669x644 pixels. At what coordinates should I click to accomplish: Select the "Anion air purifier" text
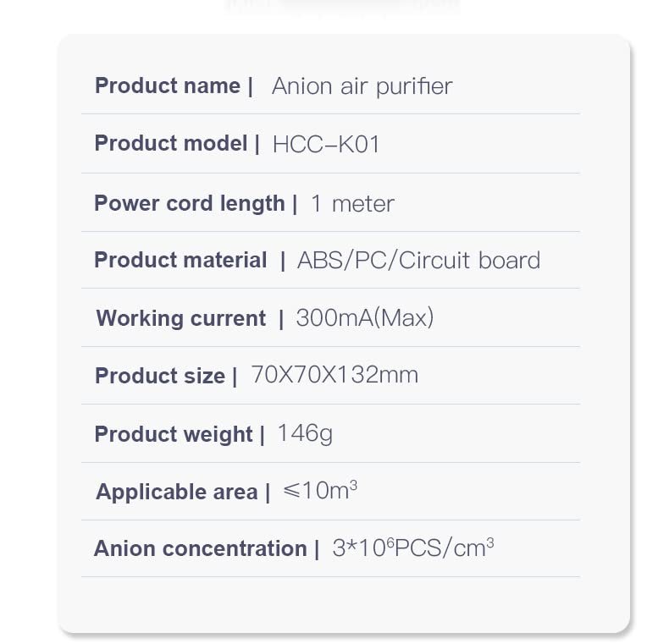coord(362,86)
